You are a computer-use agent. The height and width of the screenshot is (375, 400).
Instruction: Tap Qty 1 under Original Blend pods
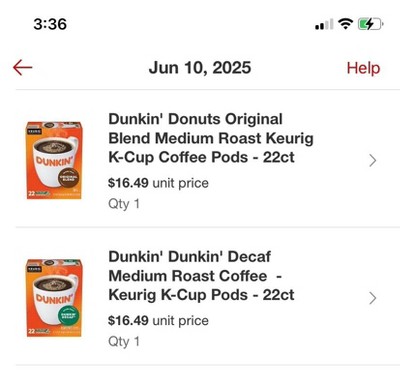coord(124,204)
